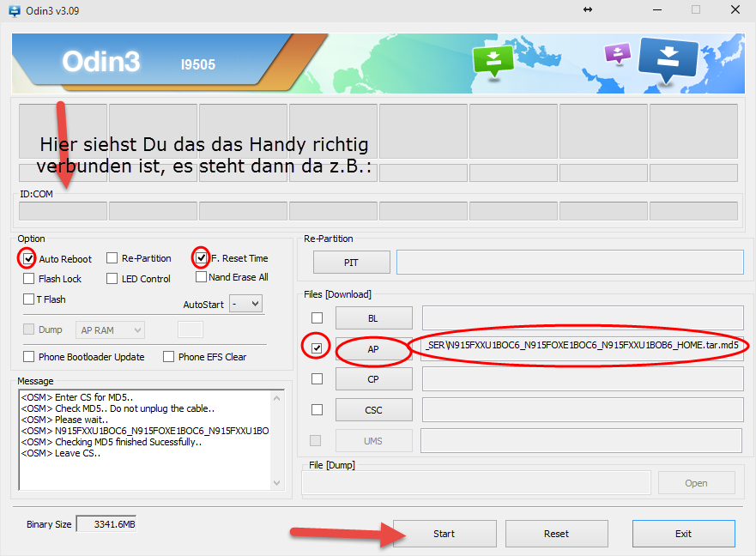Close the Odin3 window
The width and height of the screenshot is (756, 556).
pos(735,9)
